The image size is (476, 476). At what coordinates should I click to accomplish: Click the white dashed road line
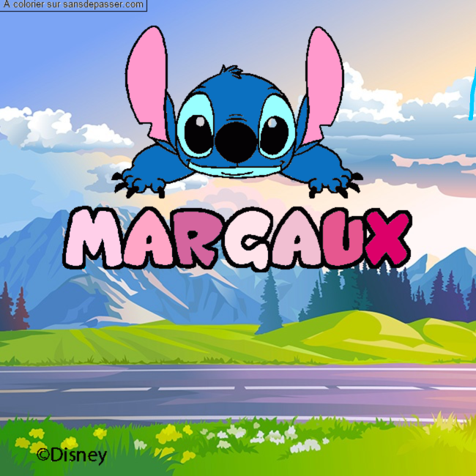click(238, 389)
